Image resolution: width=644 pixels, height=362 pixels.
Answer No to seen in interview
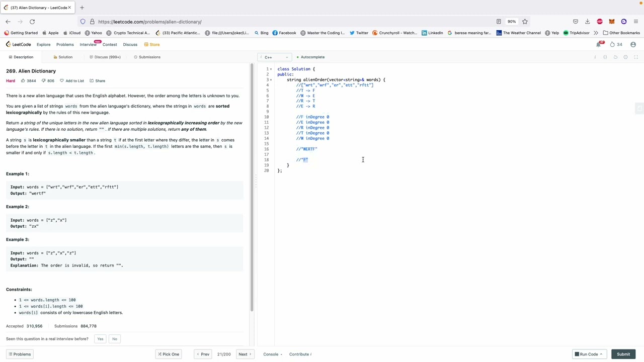coord(115,339)
